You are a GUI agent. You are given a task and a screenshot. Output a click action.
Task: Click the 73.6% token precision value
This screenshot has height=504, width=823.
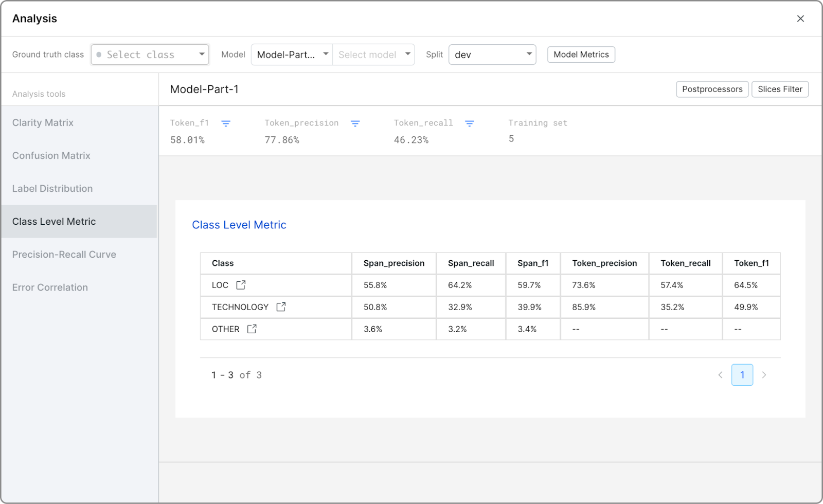point(584,285)
